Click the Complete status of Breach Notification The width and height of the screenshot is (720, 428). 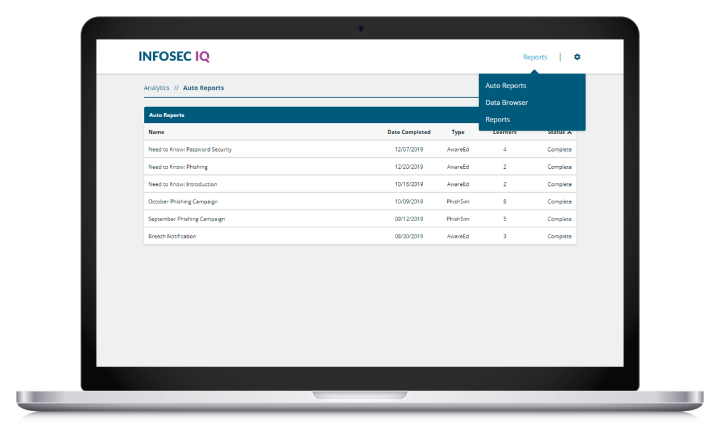[559, 236]
